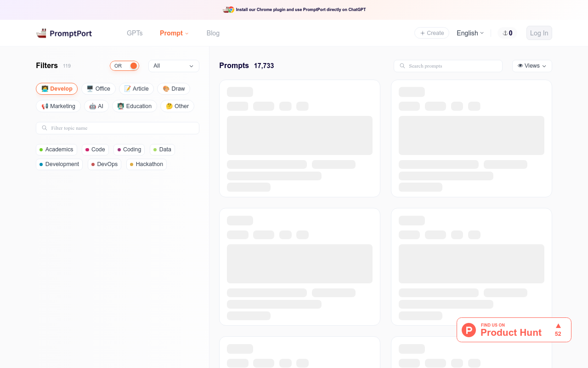Click the 17,733 prompts count
This screenshot has width=588, height=368.
coord(264,66)
